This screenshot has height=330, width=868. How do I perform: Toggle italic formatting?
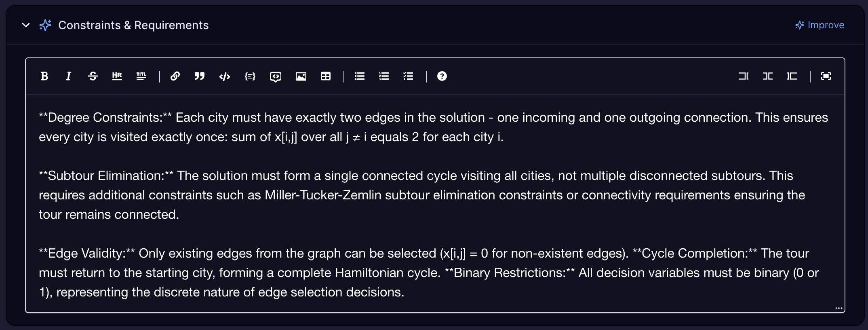(x=69, y=76)
